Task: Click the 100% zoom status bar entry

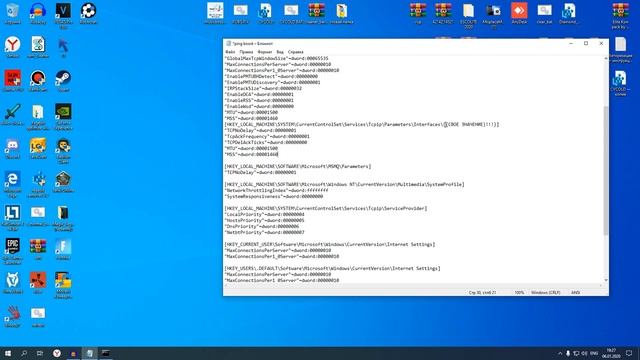Action: (519, 292)
